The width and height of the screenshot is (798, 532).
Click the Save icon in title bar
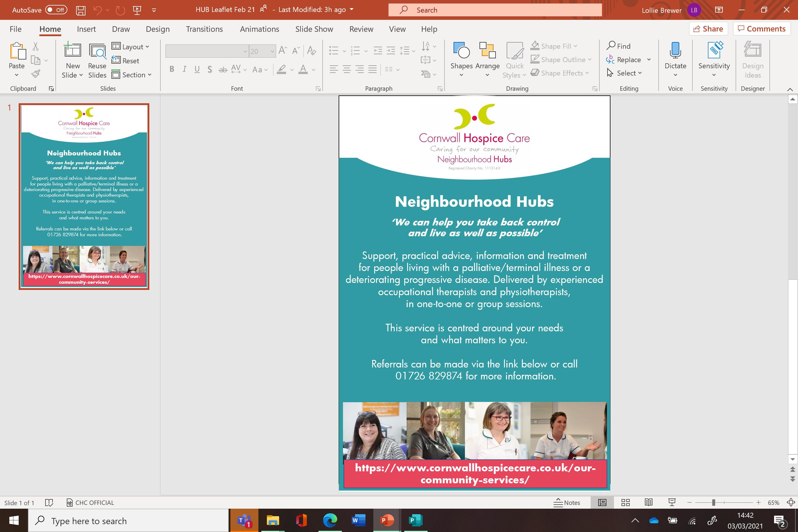pos(80,10)
